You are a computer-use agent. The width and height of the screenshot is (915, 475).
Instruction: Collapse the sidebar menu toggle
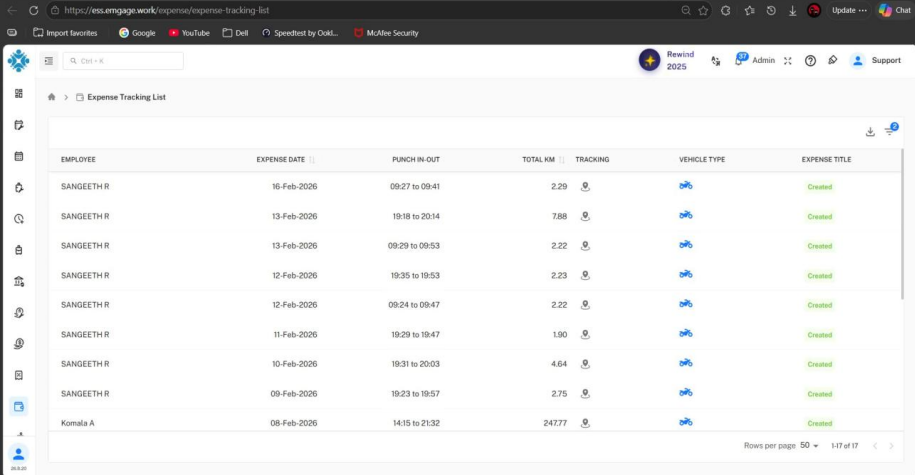(x=48, y=61)
